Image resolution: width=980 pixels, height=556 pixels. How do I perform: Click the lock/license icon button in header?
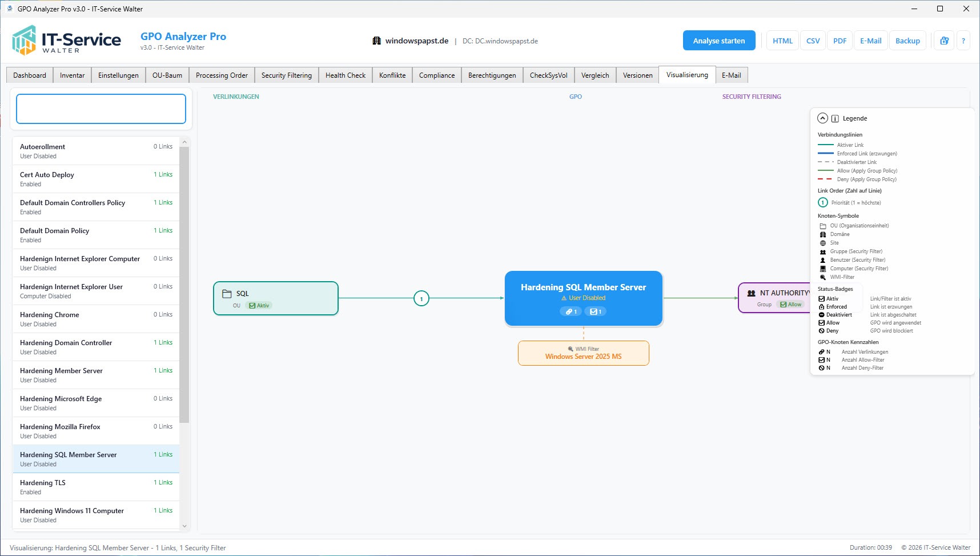[x=944, y=41]
